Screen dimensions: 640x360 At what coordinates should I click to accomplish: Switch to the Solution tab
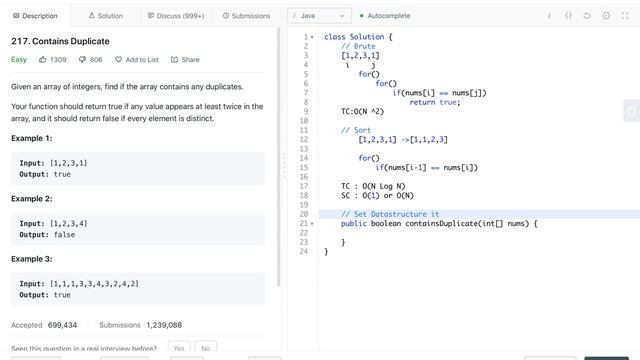(105, 16)
